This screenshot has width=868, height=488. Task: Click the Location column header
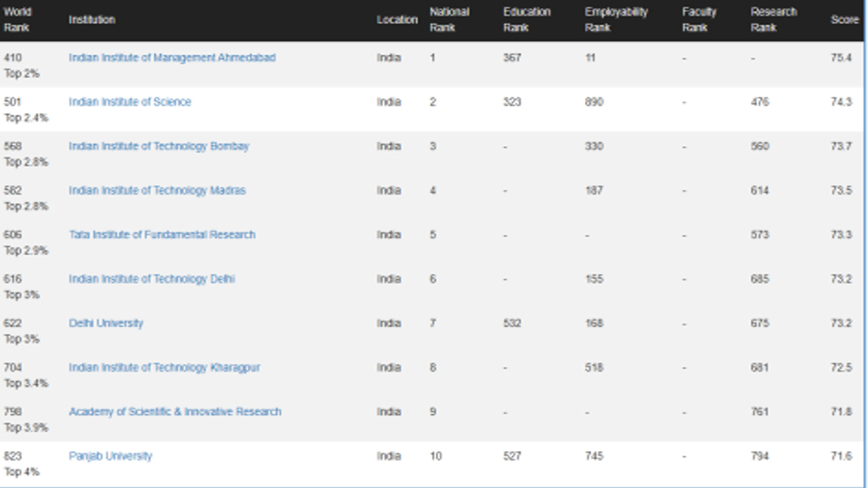point(397,20)
